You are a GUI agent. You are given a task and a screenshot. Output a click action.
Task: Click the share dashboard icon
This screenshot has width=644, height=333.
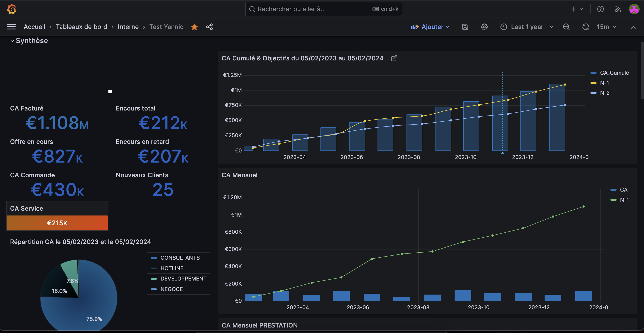click(209, 27)
